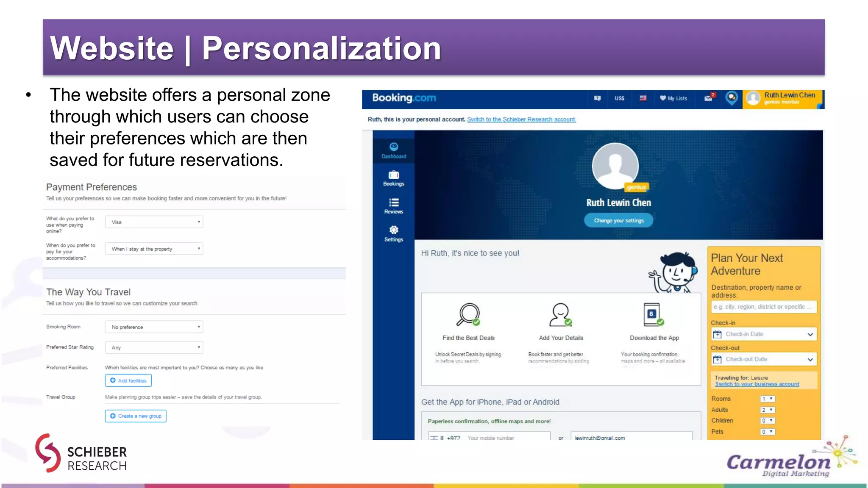Click the genius badge on profile

(636, 187)
